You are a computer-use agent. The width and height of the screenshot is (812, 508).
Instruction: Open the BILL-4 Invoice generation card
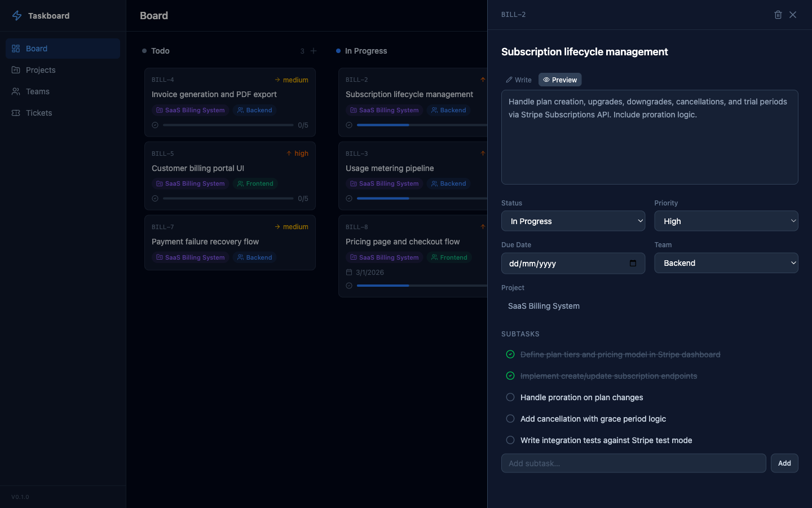230,102
